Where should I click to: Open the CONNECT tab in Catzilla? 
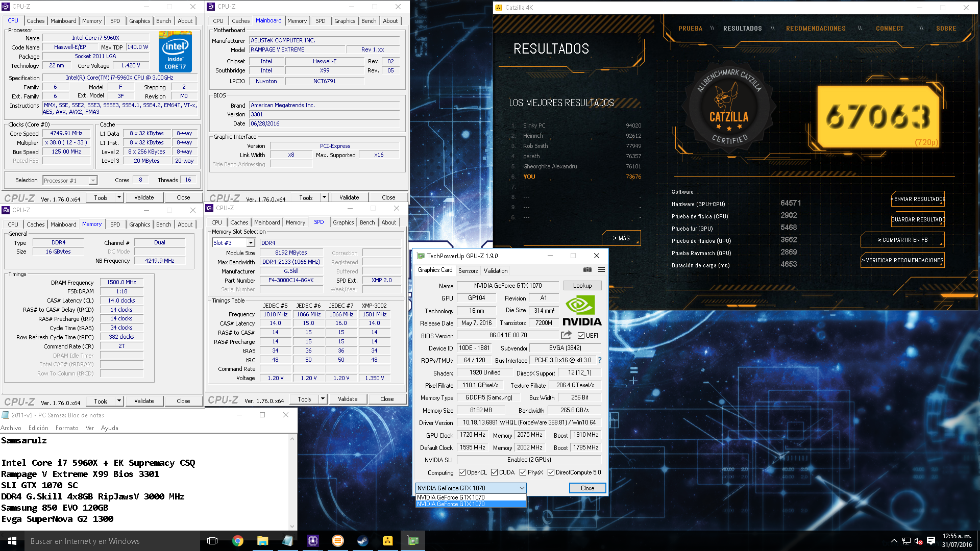(890, 29)
